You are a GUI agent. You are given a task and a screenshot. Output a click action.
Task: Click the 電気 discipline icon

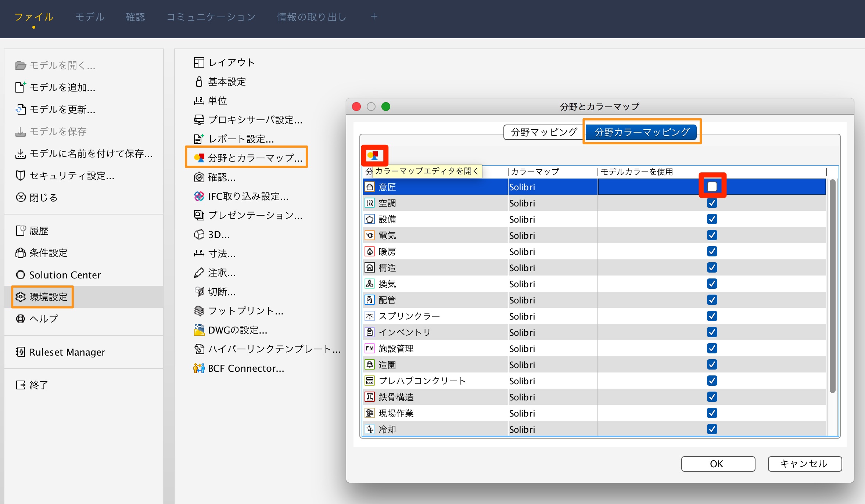[x=369, y=235]
